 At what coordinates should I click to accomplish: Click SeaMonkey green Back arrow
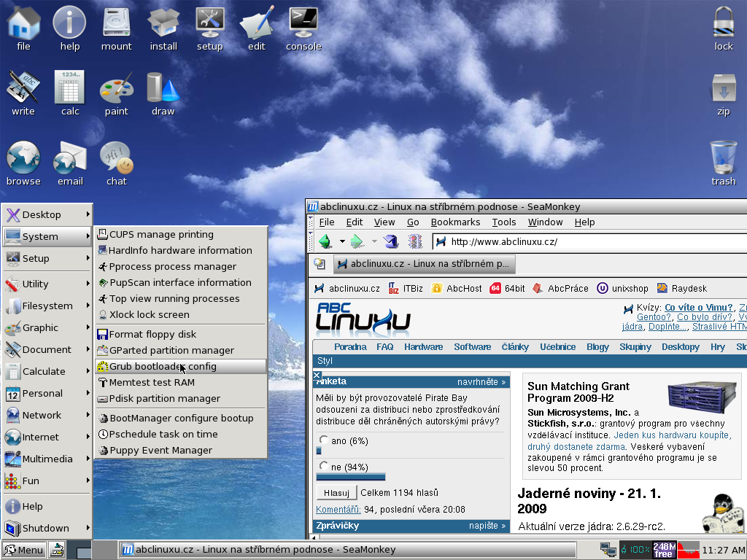click(x=325, y=241)
